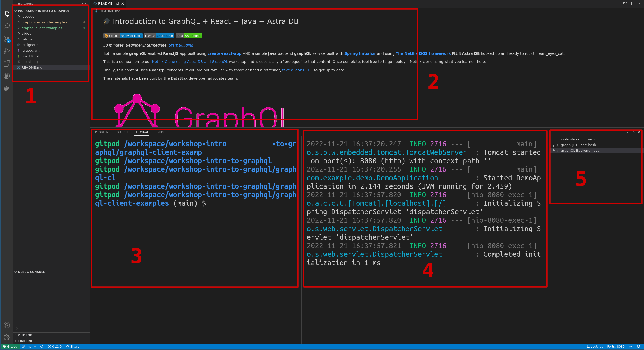Screen dimensions: 644x350
Task: Click the Manage gear icon
Action: pos(7,337)
